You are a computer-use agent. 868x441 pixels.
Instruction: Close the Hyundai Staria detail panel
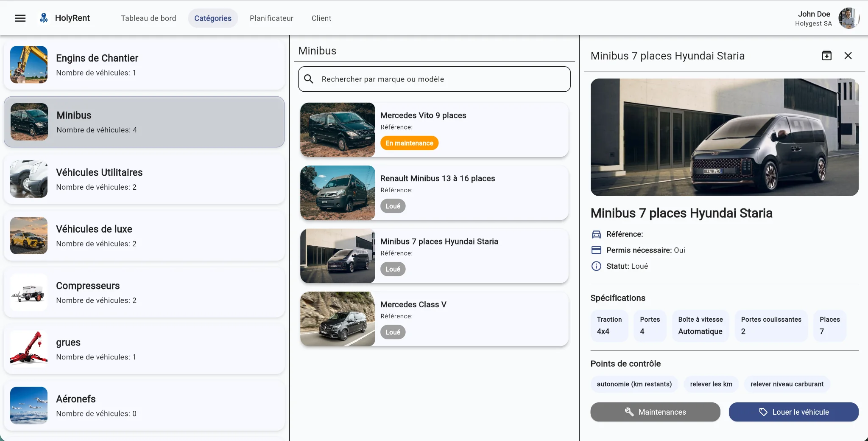(x=848, y=56)
